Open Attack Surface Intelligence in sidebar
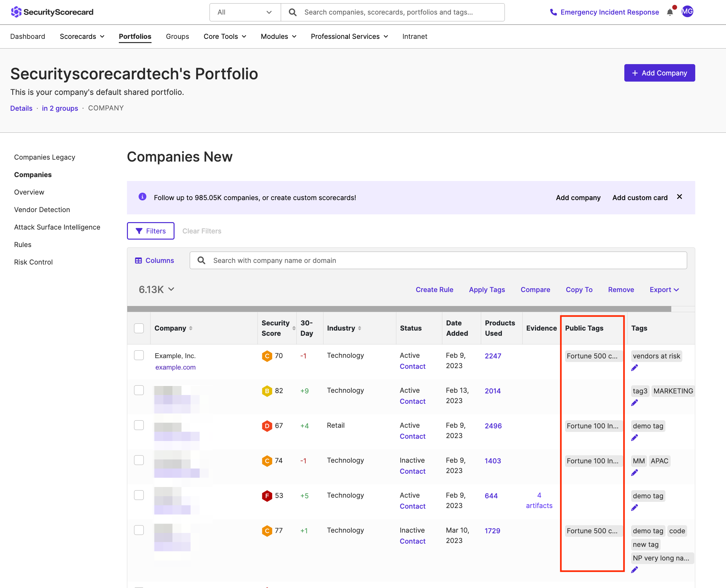This screenshot has height=588, width=726. tap(57, 227)
